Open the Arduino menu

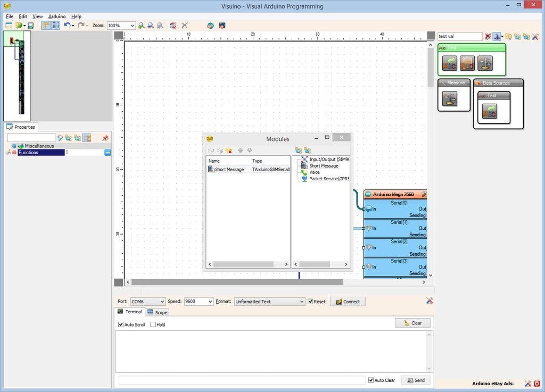tap(57, 16)
